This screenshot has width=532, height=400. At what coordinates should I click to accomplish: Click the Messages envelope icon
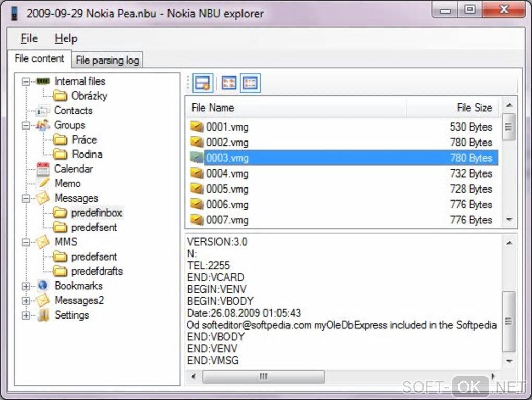[43, 198]
